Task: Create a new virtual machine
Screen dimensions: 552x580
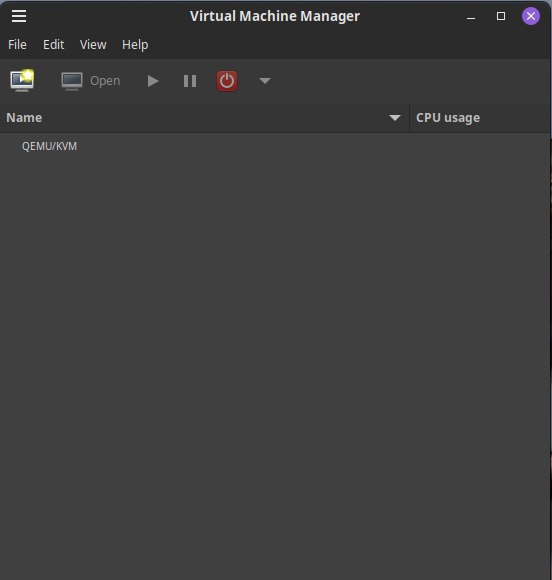Action: click(22, 80)
